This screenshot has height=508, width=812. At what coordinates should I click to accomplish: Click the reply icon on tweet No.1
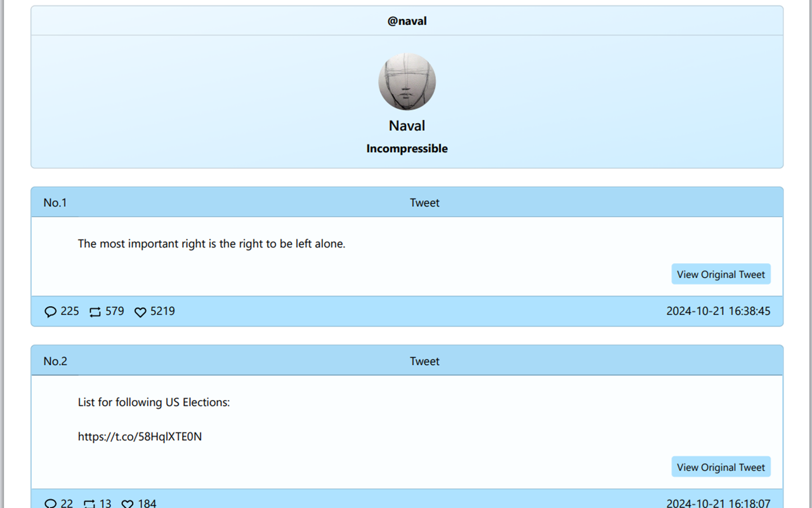(50, 312)
